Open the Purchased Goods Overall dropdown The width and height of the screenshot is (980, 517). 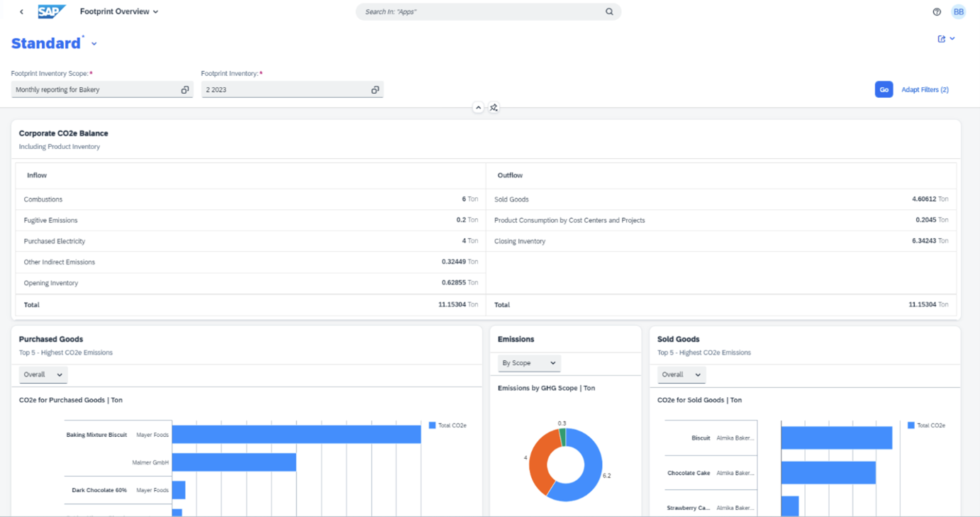(x=43, y=374)
